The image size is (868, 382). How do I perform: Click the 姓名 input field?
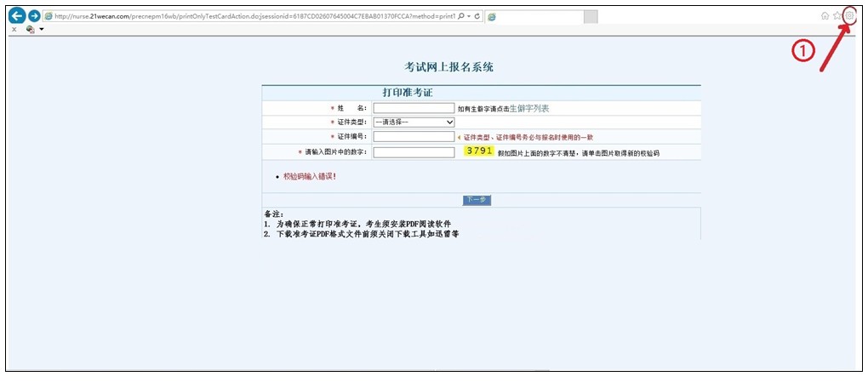coord(414,108)
